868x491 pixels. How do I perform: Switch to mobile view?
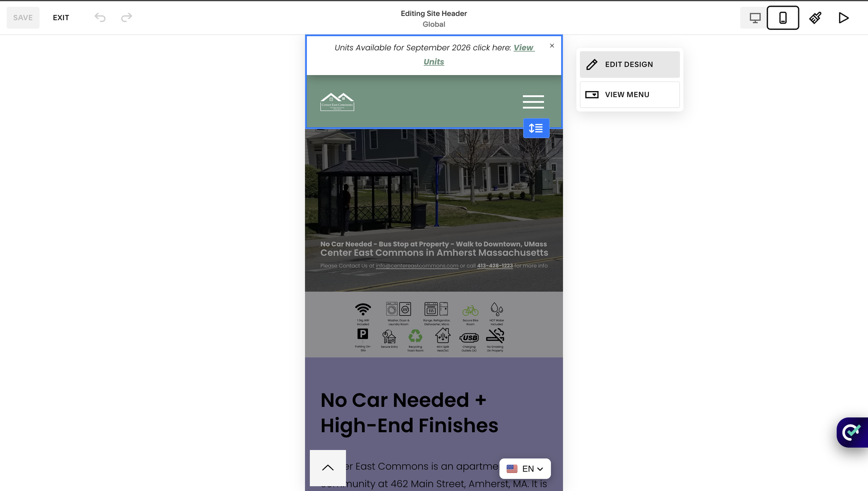pos(783,18)
